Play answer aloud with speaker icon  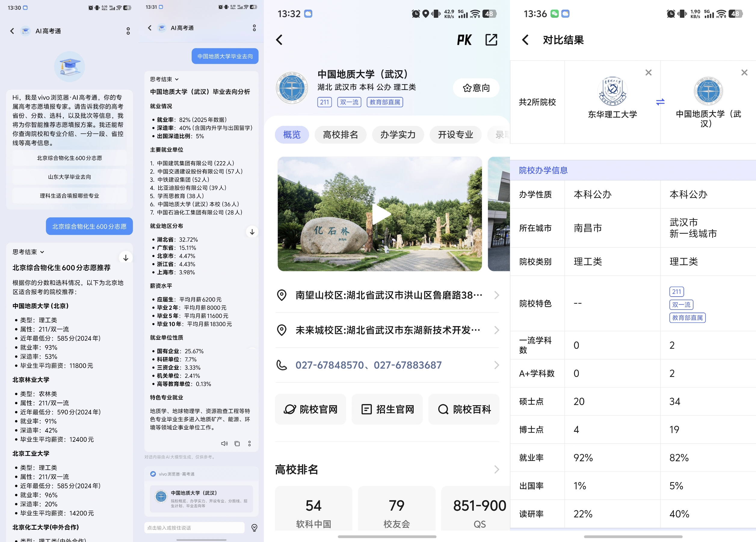[224, 443]
